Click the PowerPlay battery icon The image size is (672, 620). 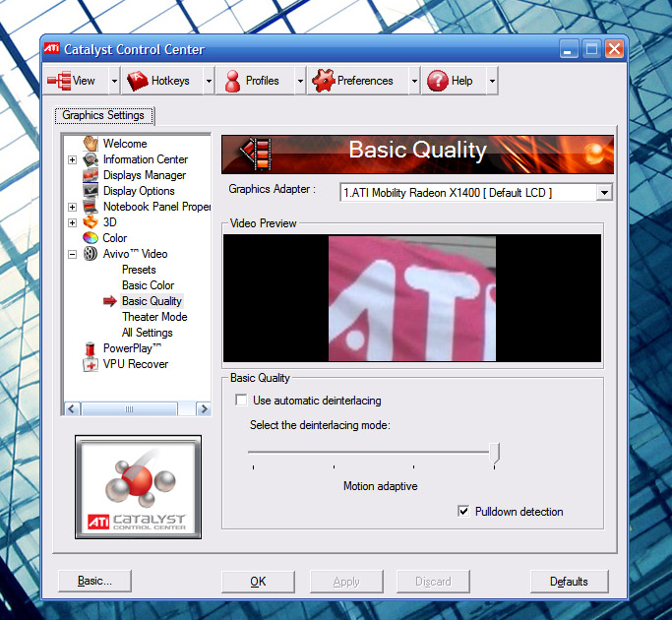tap(90, 348)
